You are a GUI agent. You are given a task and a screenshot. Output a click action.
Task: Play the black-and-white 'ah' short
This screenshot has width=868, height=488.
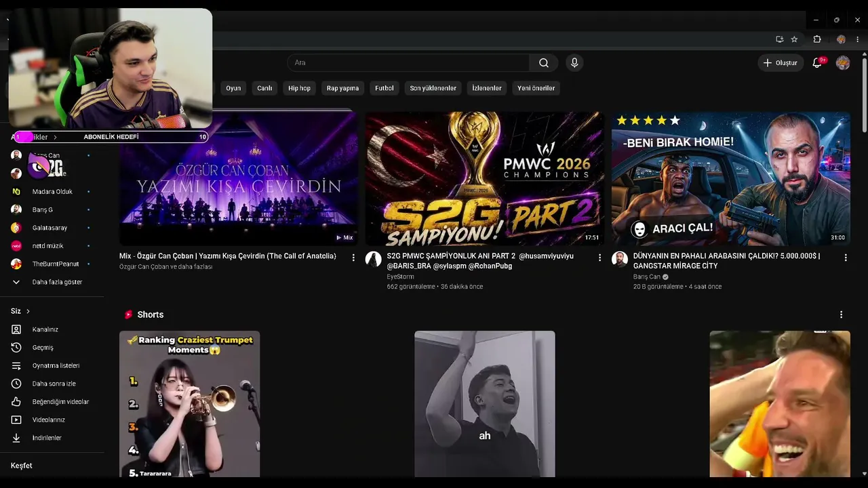[485, 404]
